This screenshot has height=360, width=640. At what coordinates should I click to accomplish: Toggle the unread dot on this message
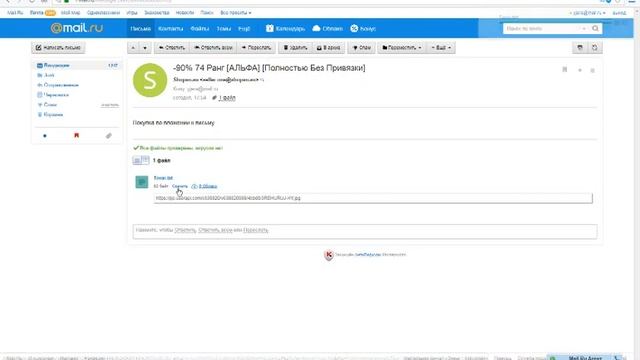580,70
